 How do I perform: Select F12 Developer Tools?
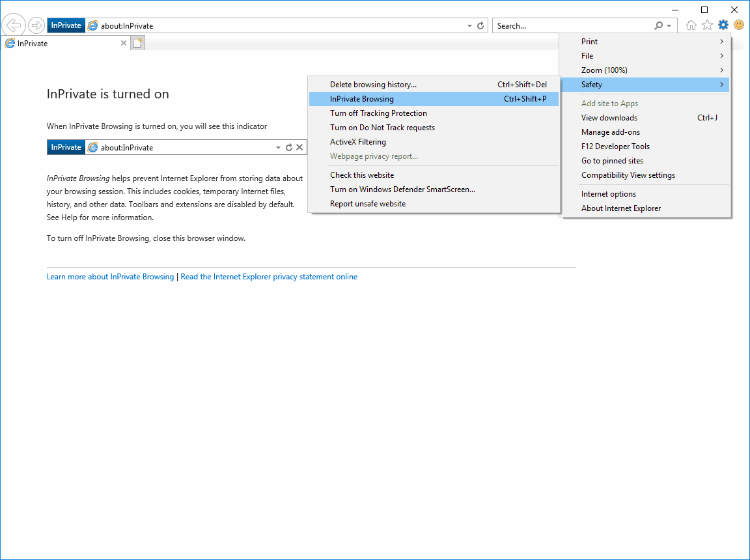tap(645, 147)
